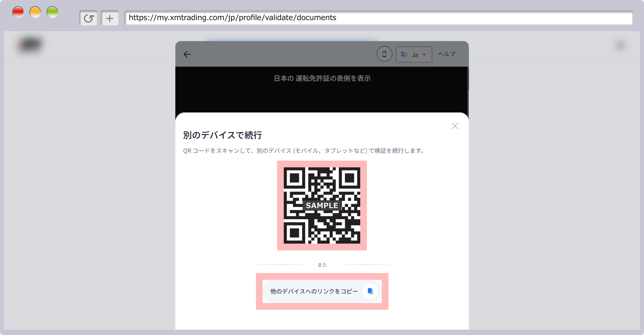Open the ヘルプ help link
The height and width of the screenshot is (335, 644).
(x=447, y=54)
